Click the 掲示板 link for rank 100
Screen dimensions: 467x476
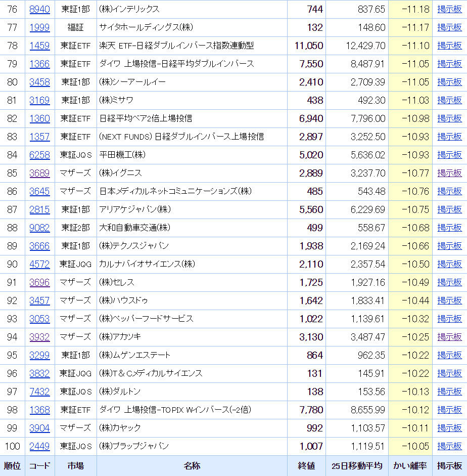pyautogui.click(x=449, y=447)
